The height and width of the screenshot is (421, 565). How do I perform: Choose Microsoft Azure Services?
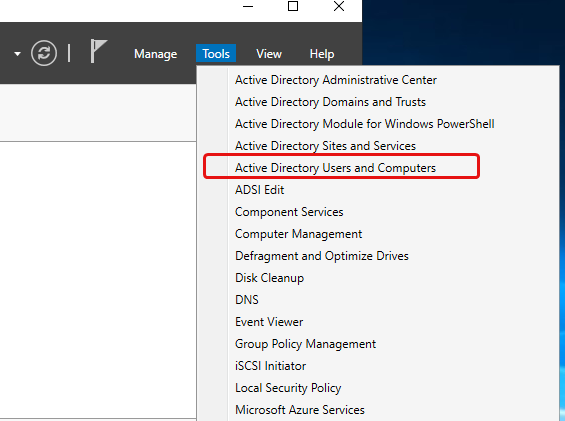[x=300, y=409]
